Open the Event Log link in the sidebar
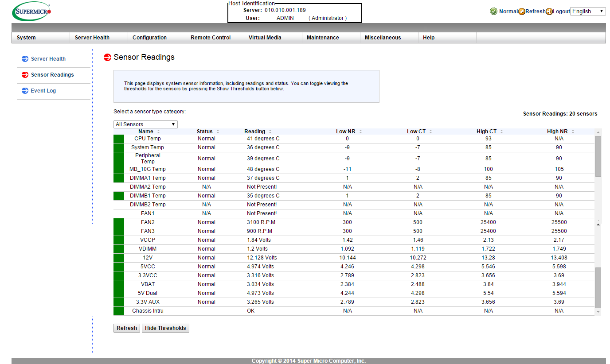This screenshot has width=610, height=364. pos(43,91)
